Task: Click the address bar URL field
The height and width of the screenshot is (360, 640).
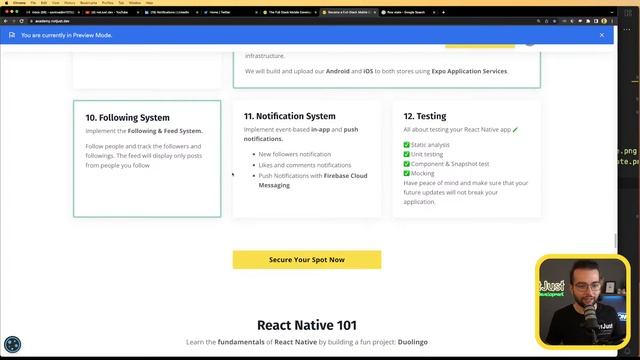Action: [282, 21]
